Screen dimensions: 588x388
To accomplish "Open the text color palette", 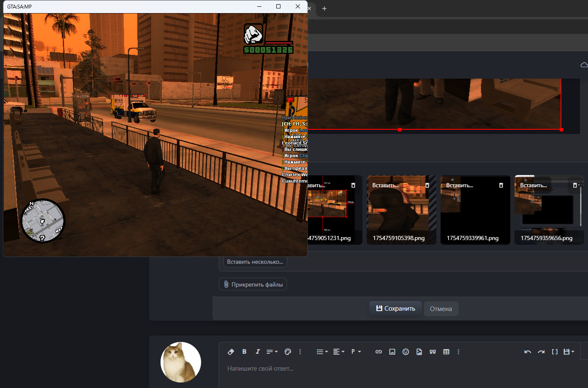I will tap(288, 352).
